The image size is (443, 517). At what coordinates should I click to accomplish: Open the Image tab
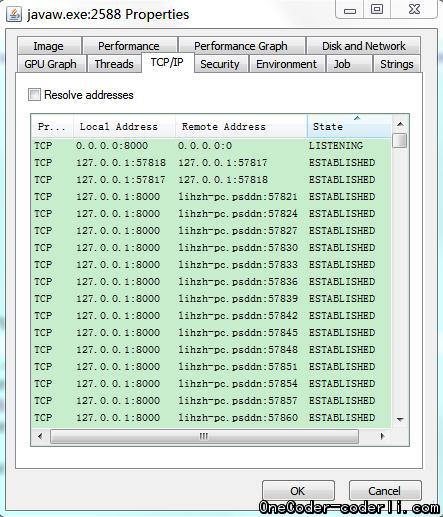pyautogui.click(x=49, y=46)
